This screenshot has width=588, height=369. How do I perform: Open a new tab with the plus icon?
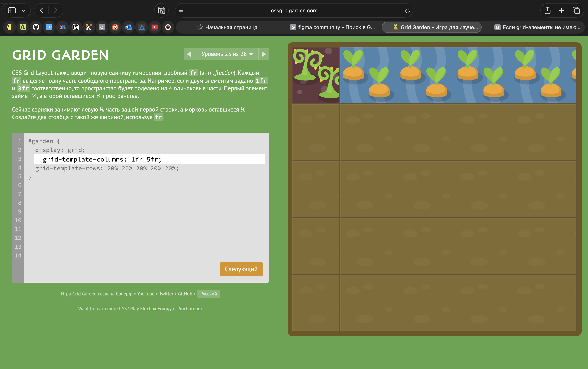[x=561, y=10]
